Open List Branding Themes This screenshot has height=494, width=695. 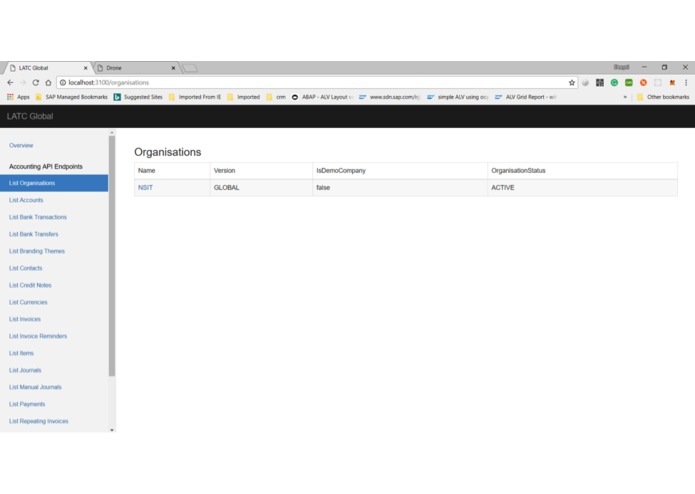(37, 251)
